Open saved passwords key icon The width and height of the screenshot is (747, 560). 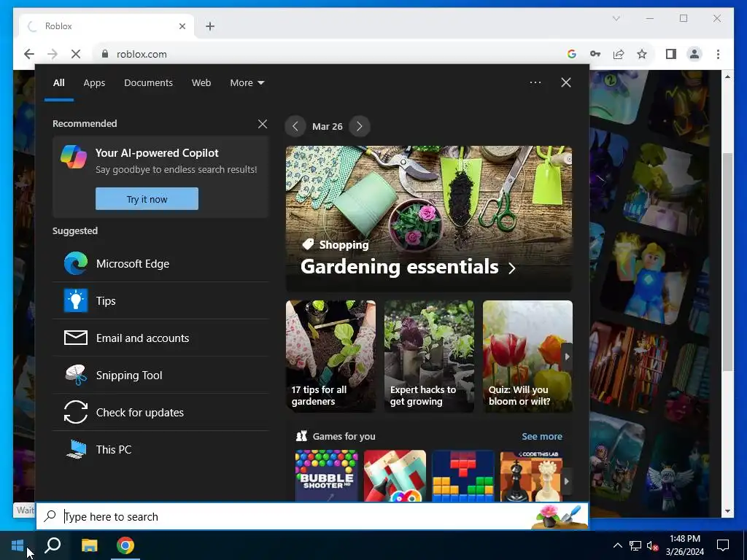(x=595, y=54)
